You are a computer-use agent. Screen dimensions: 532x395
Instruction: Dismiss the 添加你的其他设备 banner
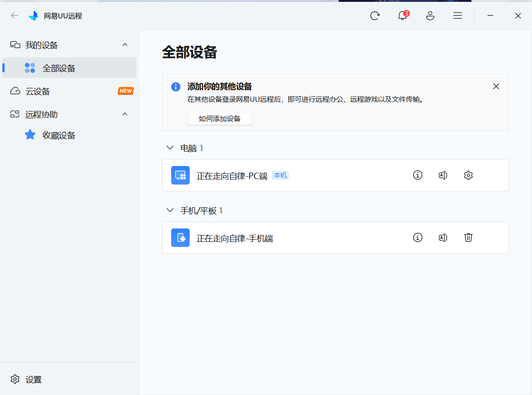pos(496,86)
